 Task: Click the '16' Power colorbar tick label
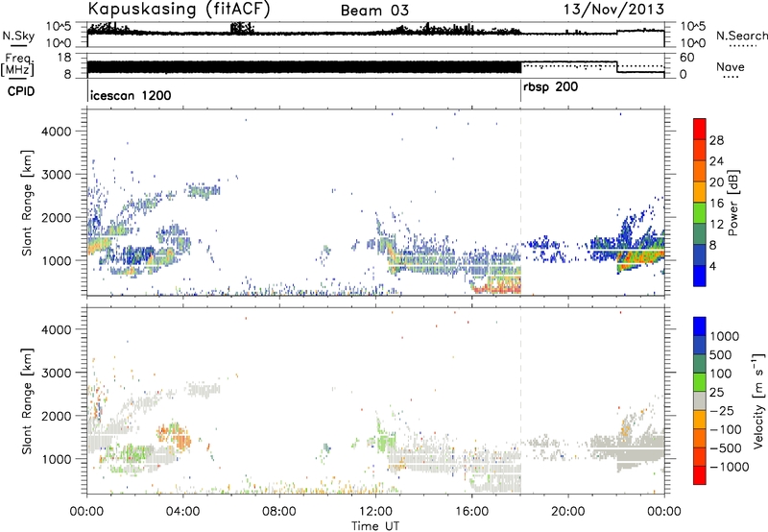tap(716, 203)
